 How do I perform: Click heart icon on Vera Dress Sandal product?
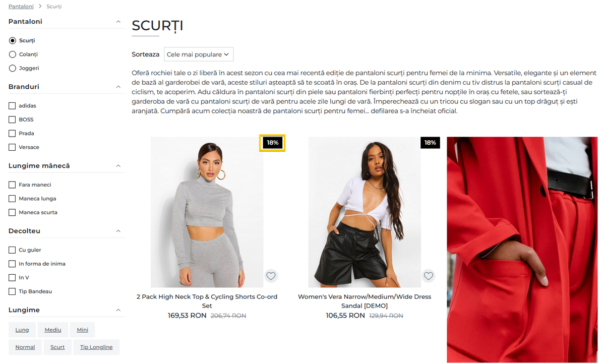tap(429, 276)
